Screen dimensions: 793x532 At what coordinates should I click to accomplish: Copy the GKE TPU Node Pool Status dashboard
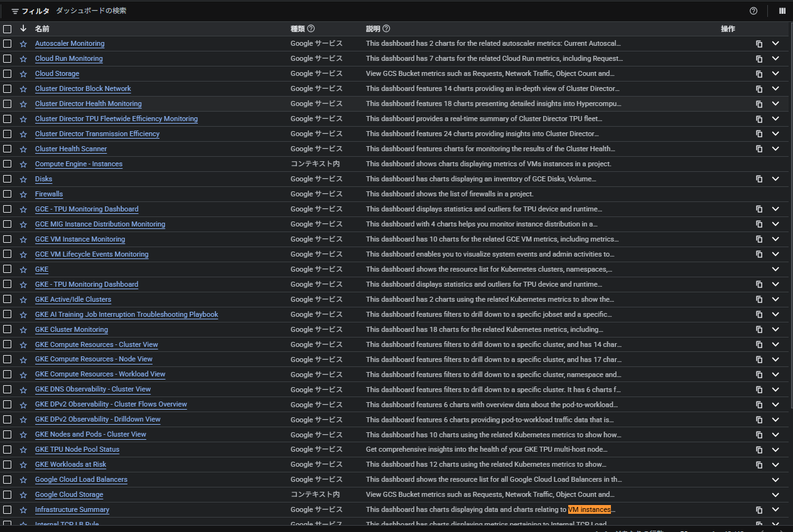point(759,450)
